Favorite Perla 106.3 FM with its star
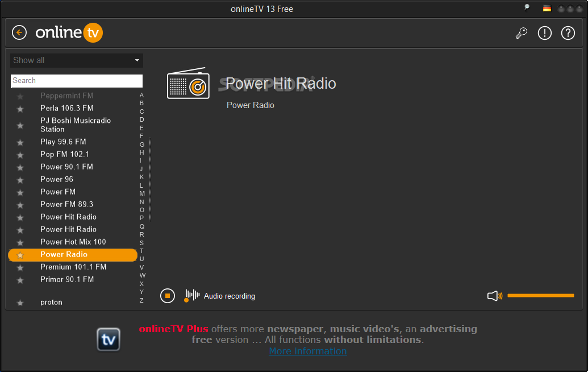The width and height of the screenshot is (588, 372). pos(20,109)
